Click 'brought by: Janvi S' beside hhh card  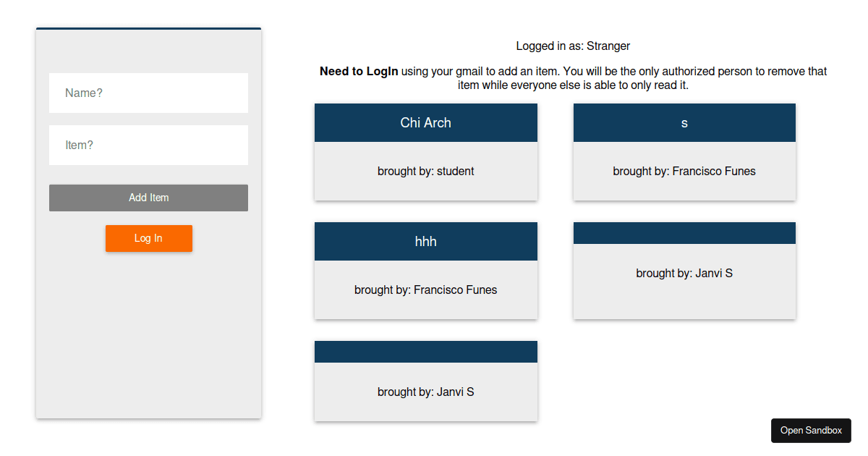pyautogui.click(x=684, y=274)
